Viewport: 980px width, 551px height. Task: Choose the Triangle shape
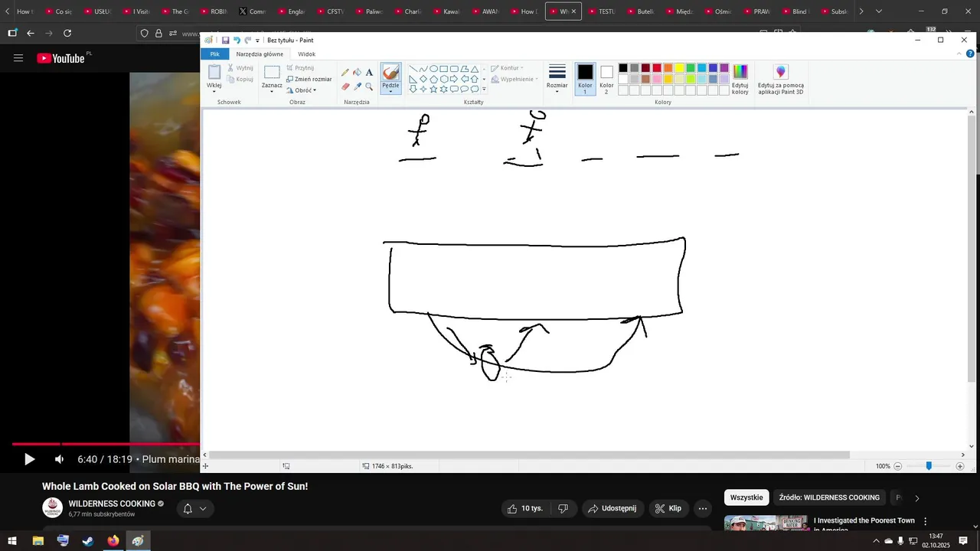(x=475, y=69)
